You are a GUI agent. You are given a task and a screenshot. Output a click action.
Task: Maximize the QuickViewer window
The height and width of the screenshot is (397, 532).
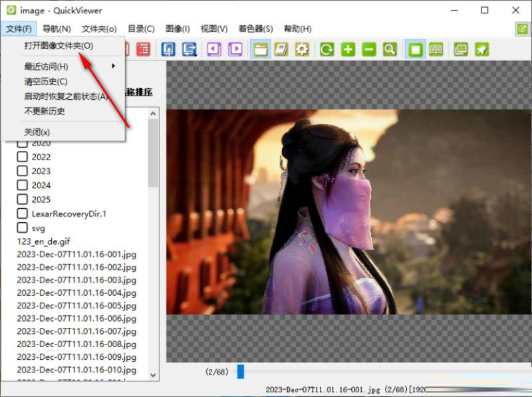click(485, 10)
